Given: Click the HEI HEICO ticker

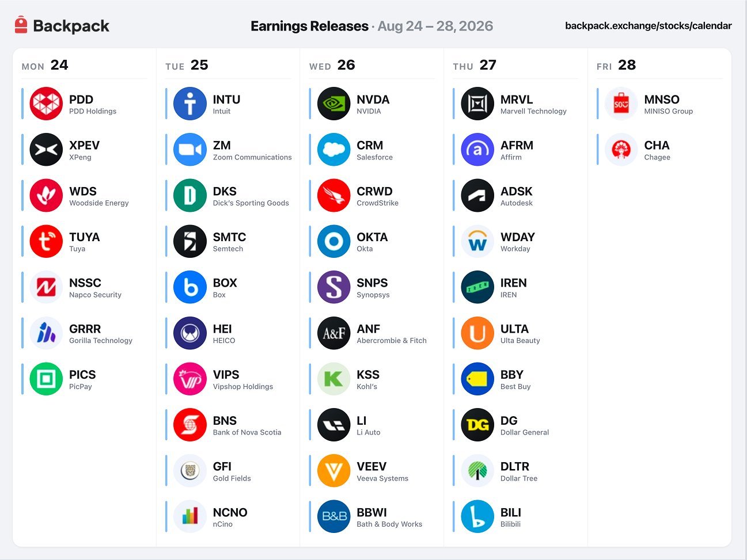Looking at the screenshot, I should [x=222, y=329].
